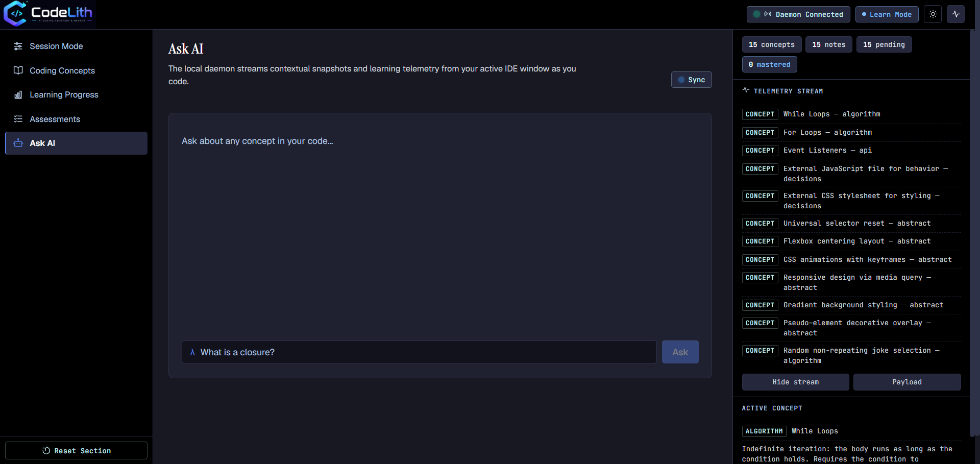Select 'Gradient background styling — abstract' entry
Screen dimensions: 980x464
(x=851, y=305)
